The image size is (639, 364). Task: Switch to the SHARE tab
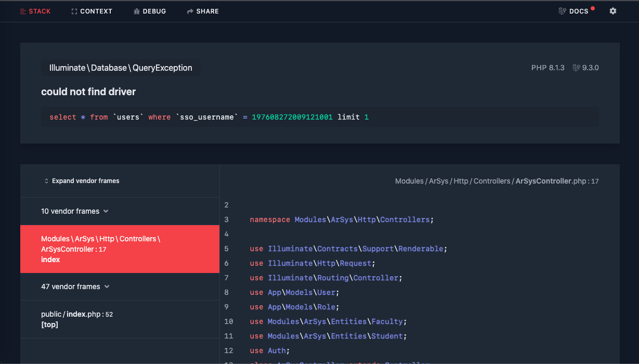coord(203,11)
